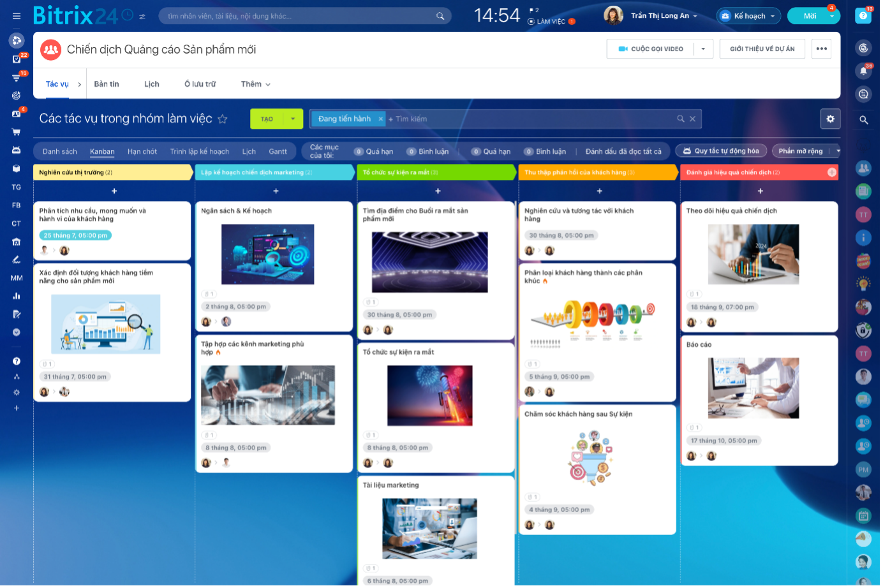Toggle favorite star next to Các tác vụ trong nhóm làm việc
Viewport: 883px width, 588px height.
[223, 119]
